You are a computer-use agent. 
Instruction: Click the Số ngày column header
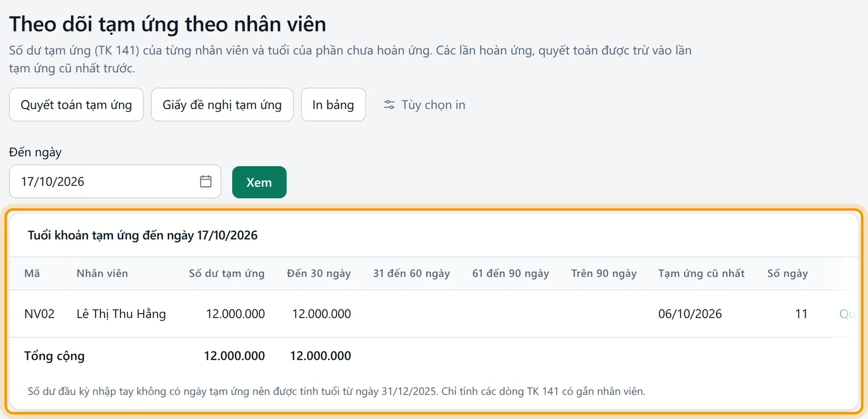(x=788, y=274)
